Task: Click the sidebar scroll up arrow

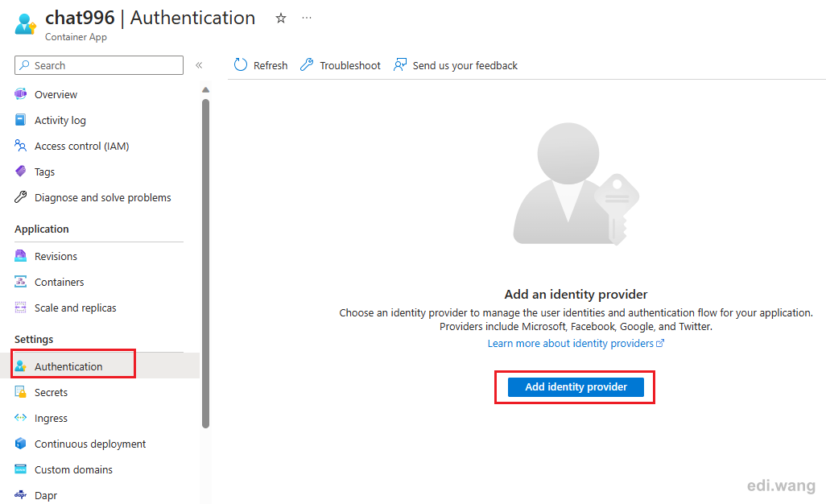Action: pos(206,90)
